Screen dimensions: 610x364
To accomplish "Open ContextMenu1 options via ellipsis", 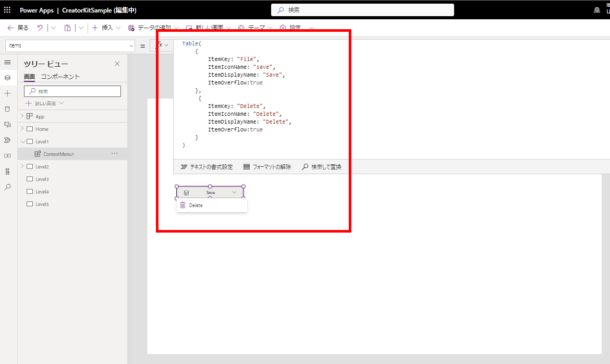I will pyautogui.click(x=114, y=153).
